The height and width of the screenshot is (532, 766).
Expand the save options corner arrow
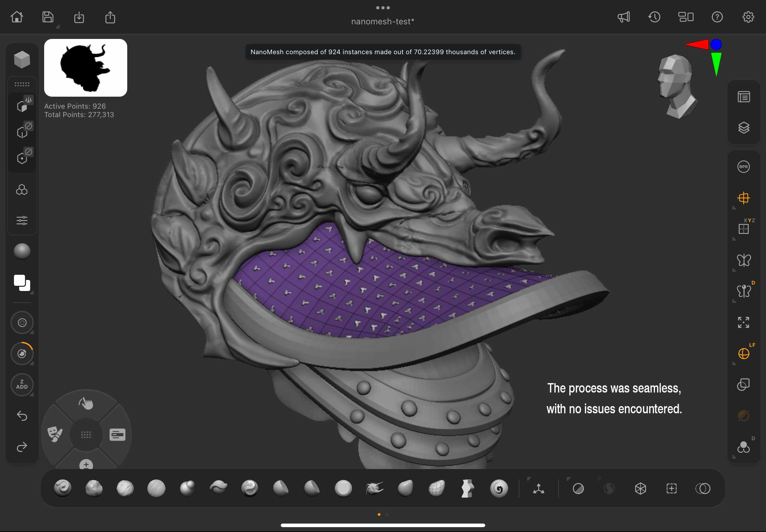coord(58,27)
